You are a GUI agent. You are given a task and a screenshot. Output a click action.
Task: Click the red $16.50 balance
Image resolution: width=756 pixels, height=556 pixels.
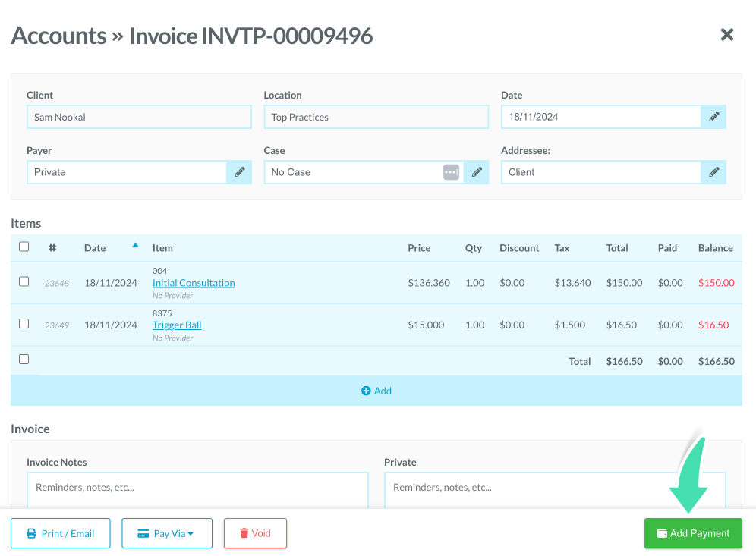(x=713, y=325)
